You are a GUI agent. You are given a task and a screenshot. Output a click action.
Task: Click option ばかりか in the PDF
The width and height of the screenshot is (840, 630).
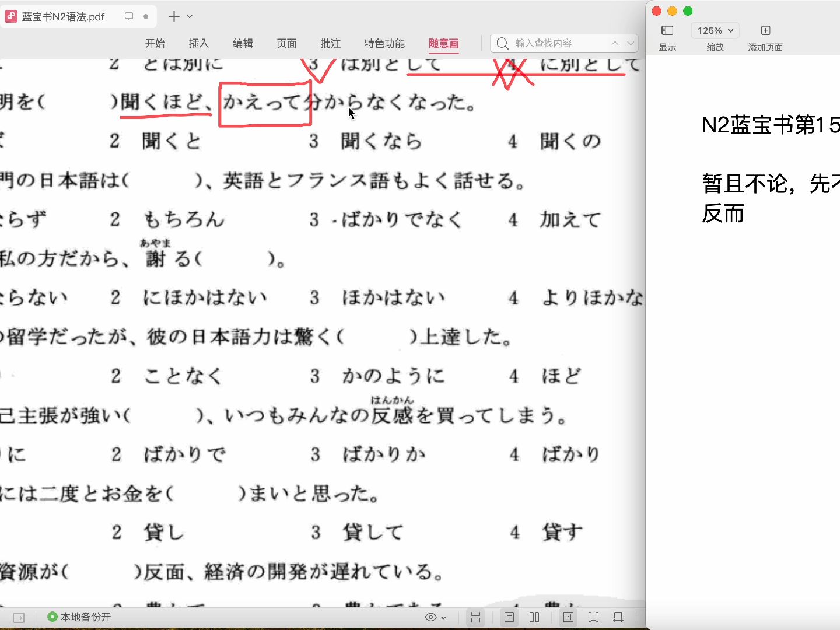(x=384, y=454)
